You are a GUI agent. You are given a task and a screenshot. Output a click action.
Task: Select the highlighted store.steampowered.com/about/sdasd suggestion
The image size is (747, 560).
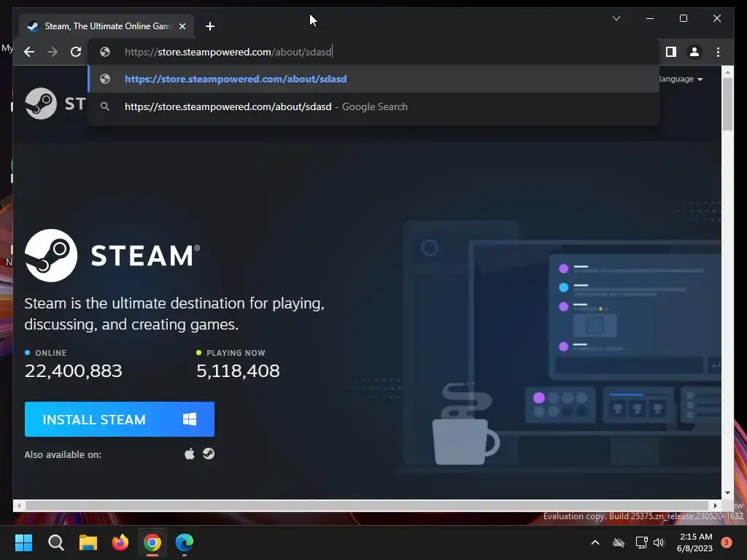pos(374,79)
